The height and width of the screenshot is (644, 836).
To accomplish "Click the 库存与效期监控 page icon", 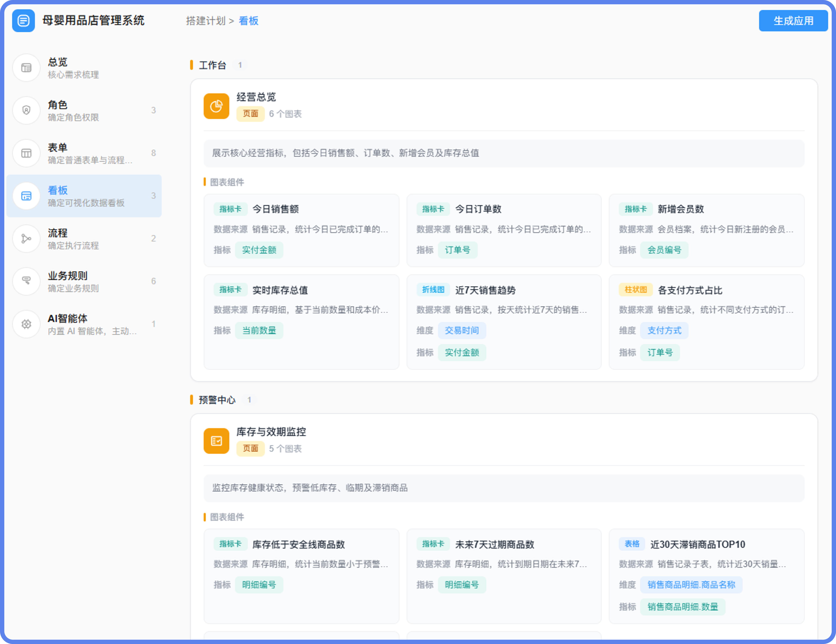I will tap(216, 441).
